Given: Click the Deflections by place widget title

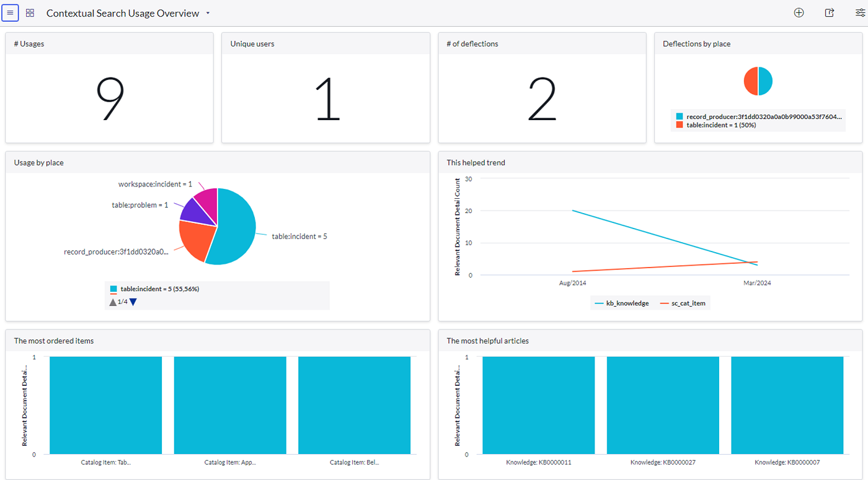Looking at the screenshot, I should [696, 44].
